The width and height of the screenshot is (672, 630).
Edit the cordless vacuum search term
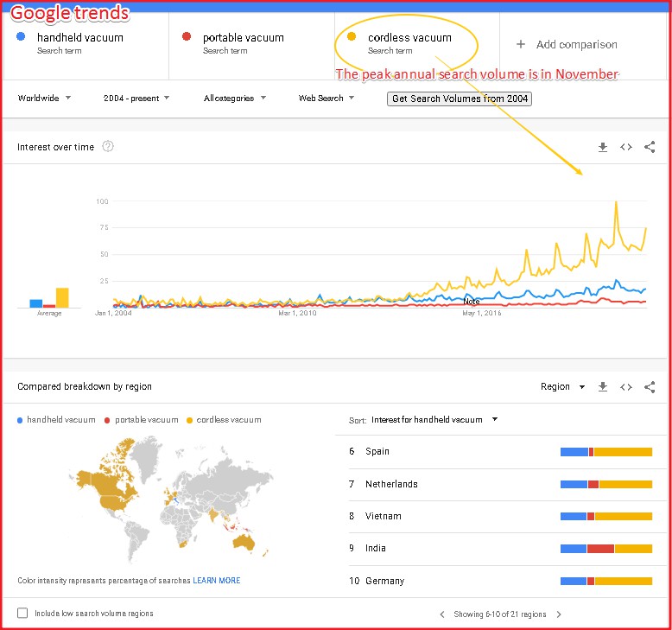pos(409,38)
